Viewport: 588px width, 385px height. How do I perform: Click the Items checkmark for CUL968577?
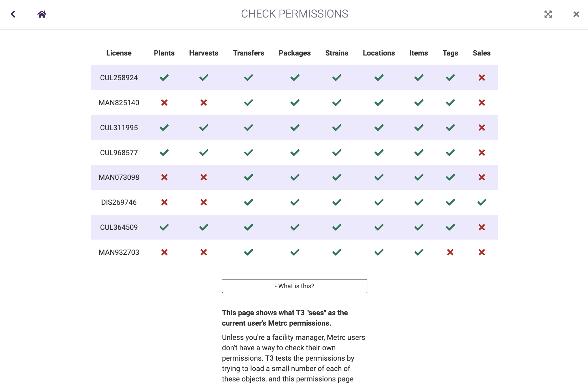[419, 153]
